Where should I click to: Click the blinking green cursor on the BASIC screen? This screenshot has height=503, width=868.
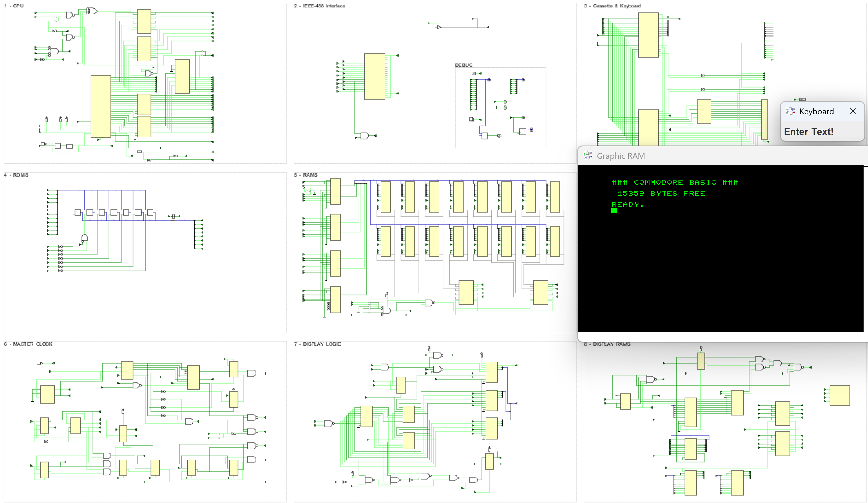[x=614, y=211]
